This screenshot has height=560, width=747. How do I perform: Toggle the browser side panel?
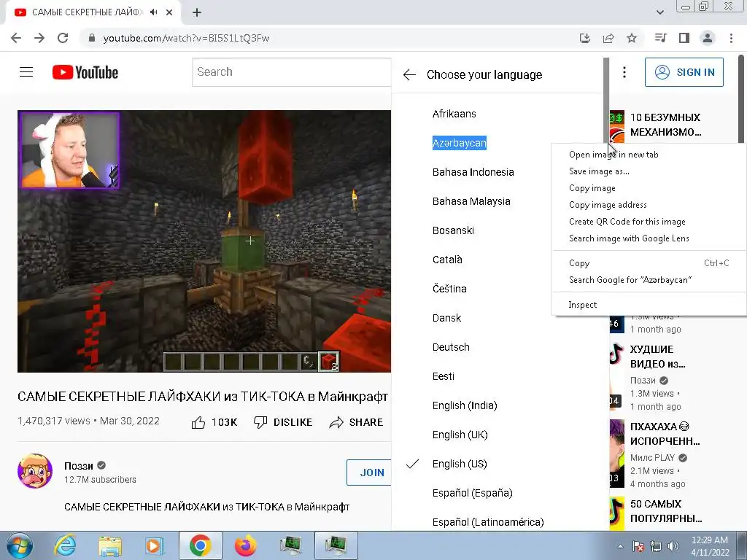tap(684, 38)
